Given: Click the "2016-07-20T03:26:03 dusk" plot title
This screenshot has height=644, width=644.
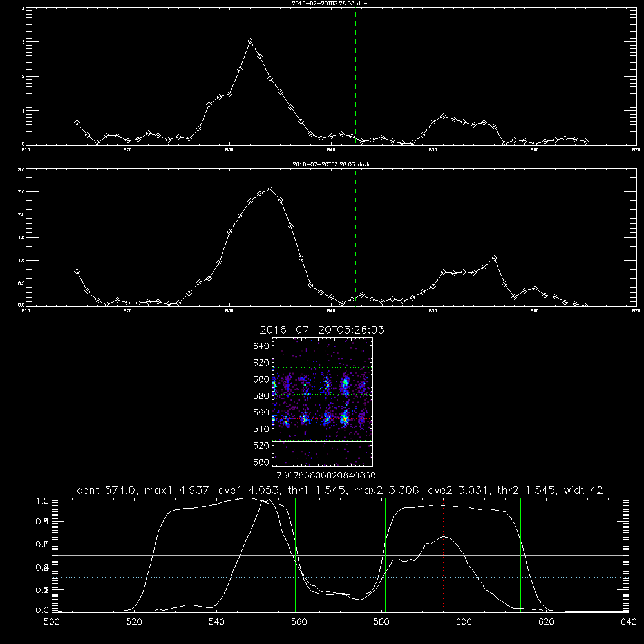Looking at the screenshot, I should (331, 164).
